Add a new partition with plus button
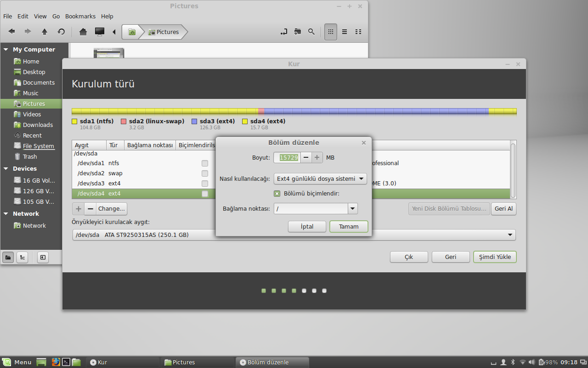The width and height of the screenshot is (588, 368). click(x=79, y=209)
